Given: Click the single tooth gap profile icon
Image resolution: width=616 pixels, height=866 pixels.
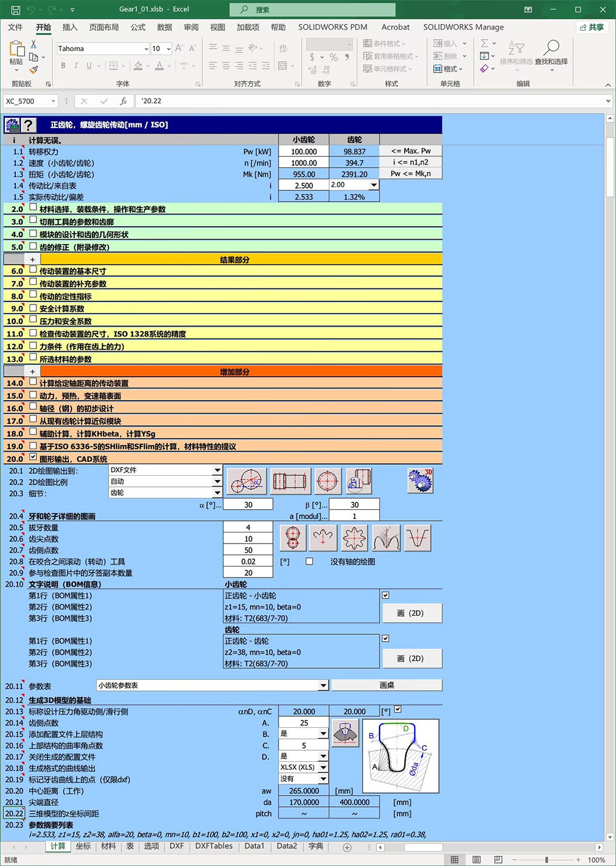Looking at the screenshot, I should 418,537.
